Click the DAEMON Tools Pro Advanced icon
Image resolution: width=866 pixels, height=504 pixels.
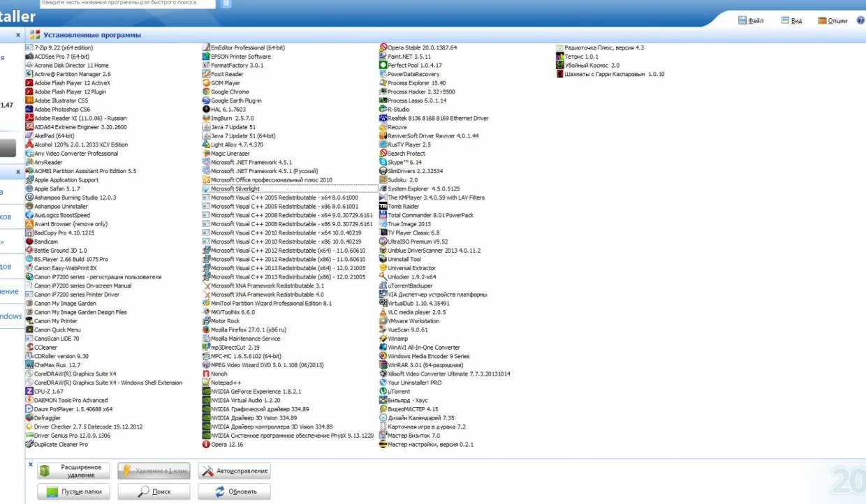click(x=29, y=401)
